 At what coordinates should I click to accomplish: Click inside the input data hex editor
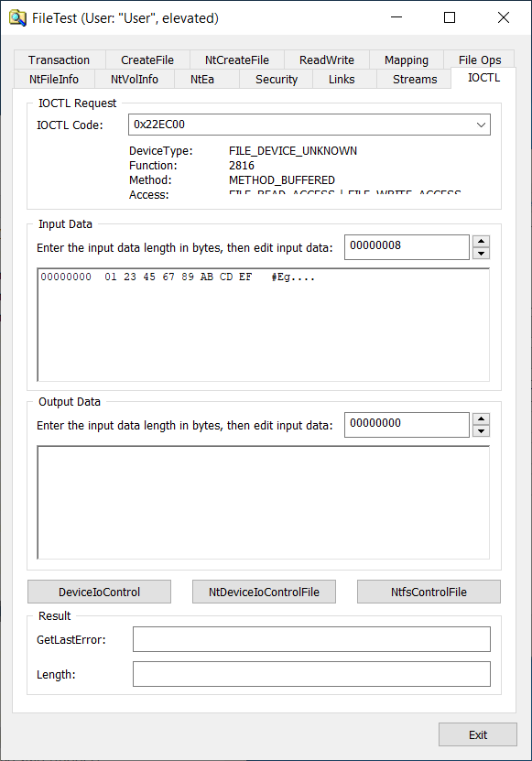[263, 325]
